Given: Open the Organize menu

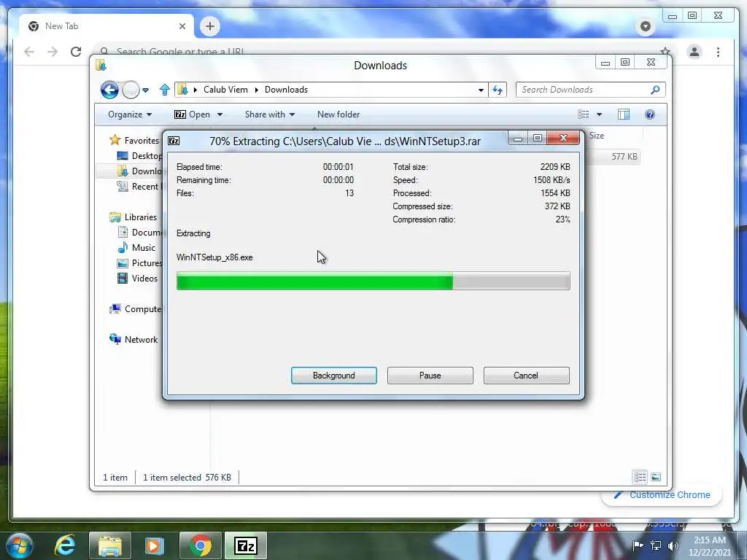Looking at the screenshot, I should [x=130, y=114].
